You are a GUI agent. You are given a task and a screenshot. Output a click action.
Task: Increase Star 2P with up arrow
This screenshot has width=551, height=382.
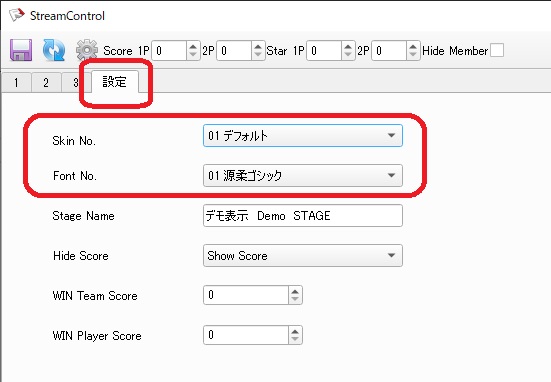[413, 46]
